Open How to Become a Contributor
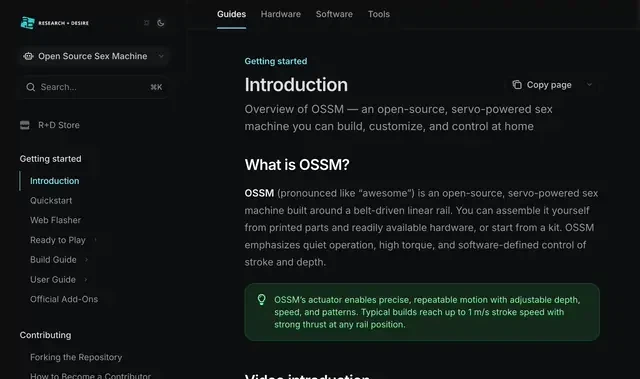This screenshot has width=640, height=379. 90,376
